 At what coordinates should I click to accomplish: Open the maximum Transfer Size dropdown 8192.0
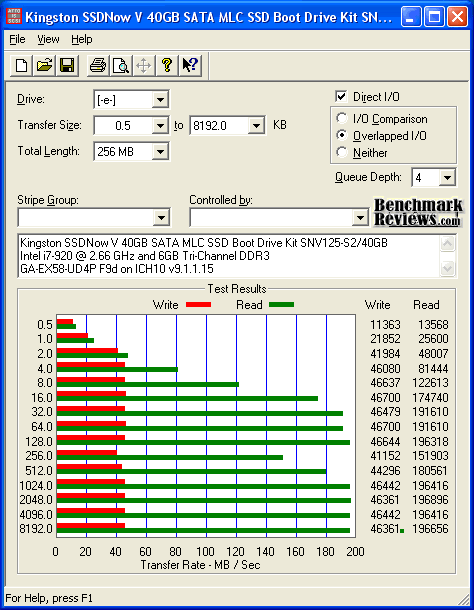(256, 126)
